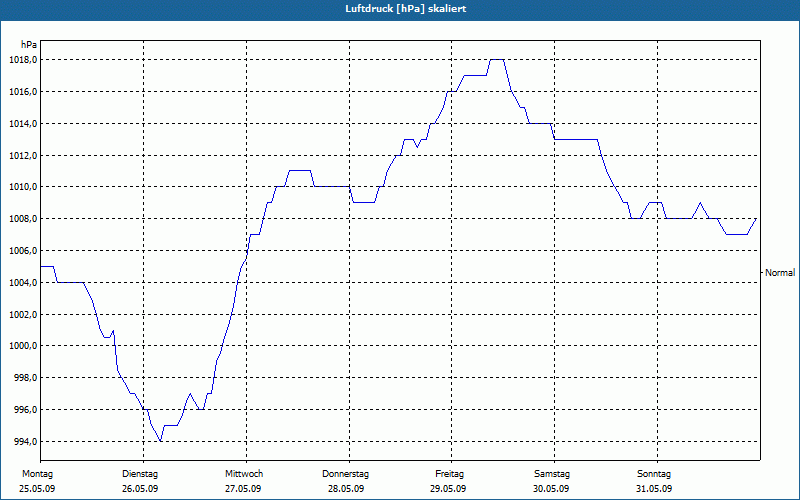Click the date 27.05.09
Screen dimensions: 800x500
(243, 489)
